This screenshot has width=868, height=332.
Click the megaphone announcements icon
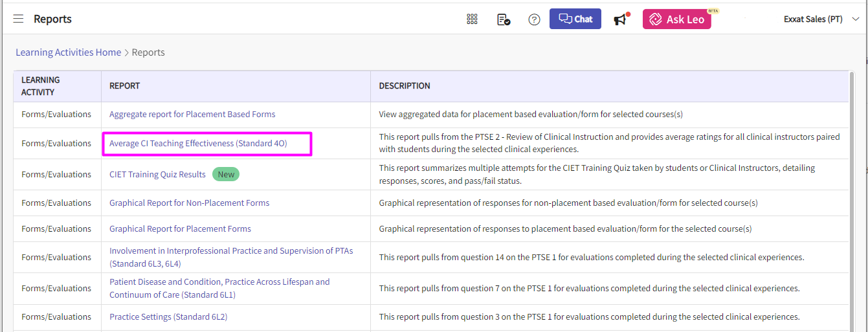click(x=621, y=19)
